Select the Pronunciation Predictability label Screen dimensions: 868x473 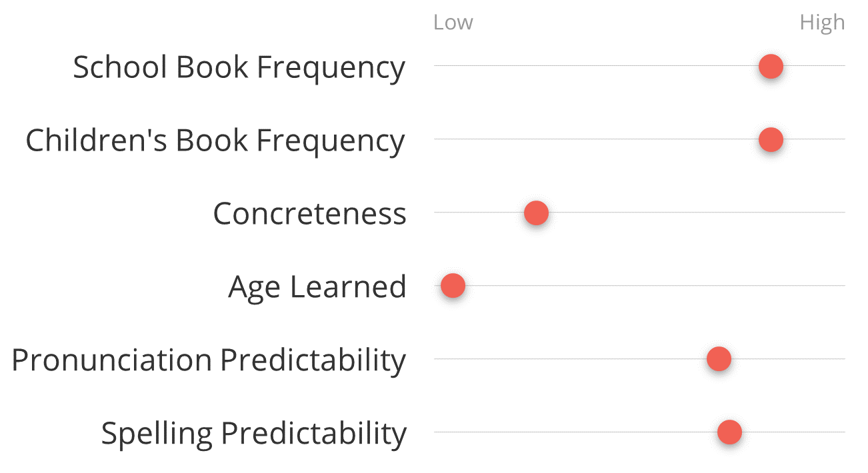[x=209, y=360]
